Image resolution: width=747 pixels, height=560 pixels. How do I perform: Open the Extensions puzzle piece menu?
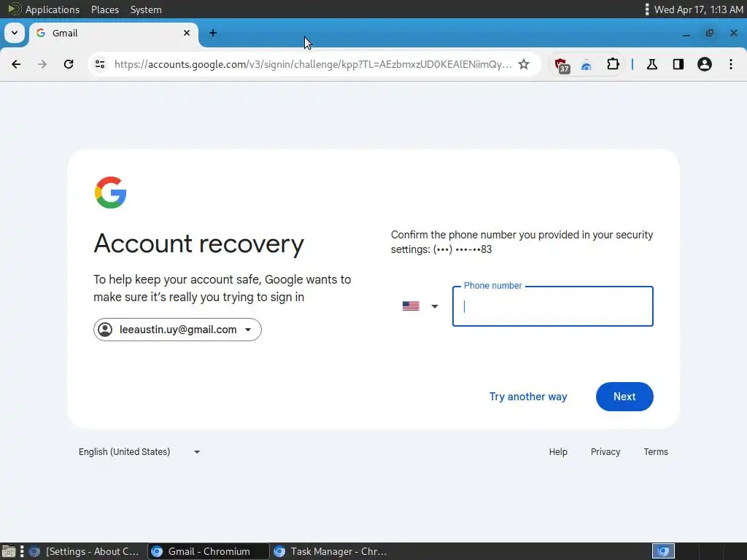pos(613,64)
